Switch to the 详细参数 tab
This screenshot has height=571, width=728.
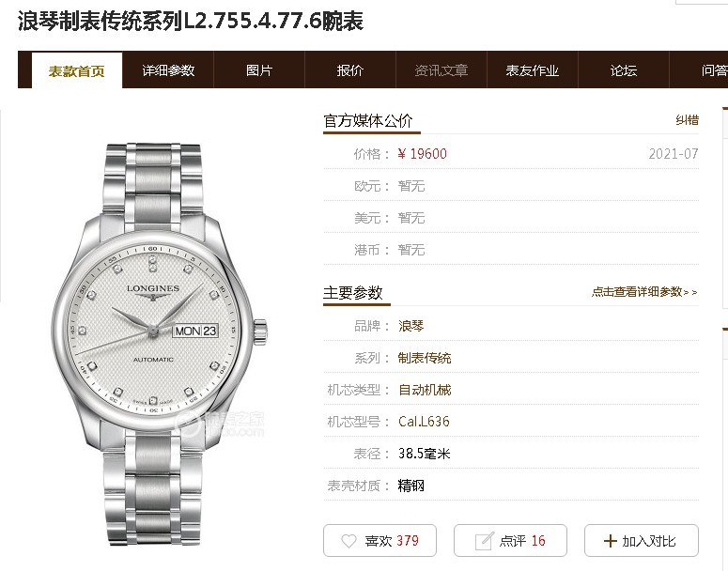(168, 70)
